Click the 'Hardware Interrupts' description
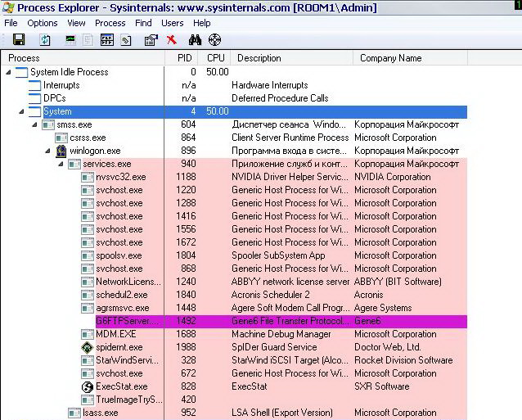 pos(270,85)
